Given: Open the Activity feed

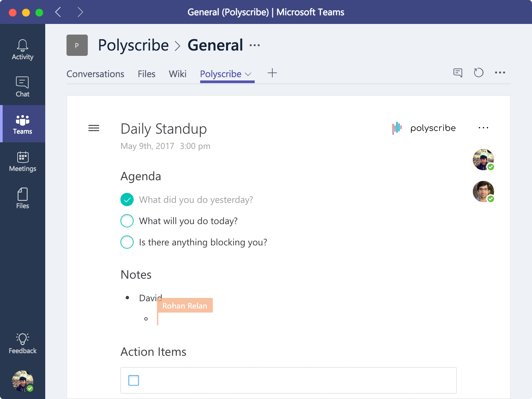Looking at the screenshot, I should point(22,49).
